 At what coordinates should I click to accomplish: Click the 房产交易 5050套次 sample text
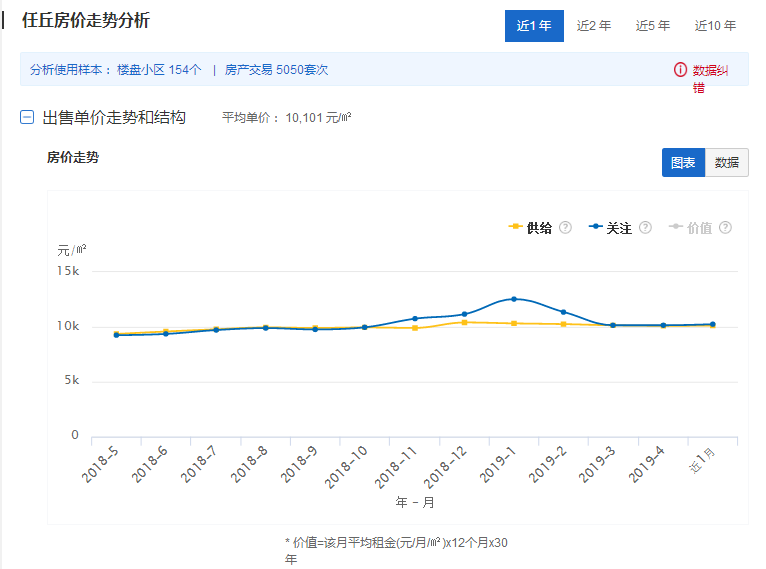(277, 70)
